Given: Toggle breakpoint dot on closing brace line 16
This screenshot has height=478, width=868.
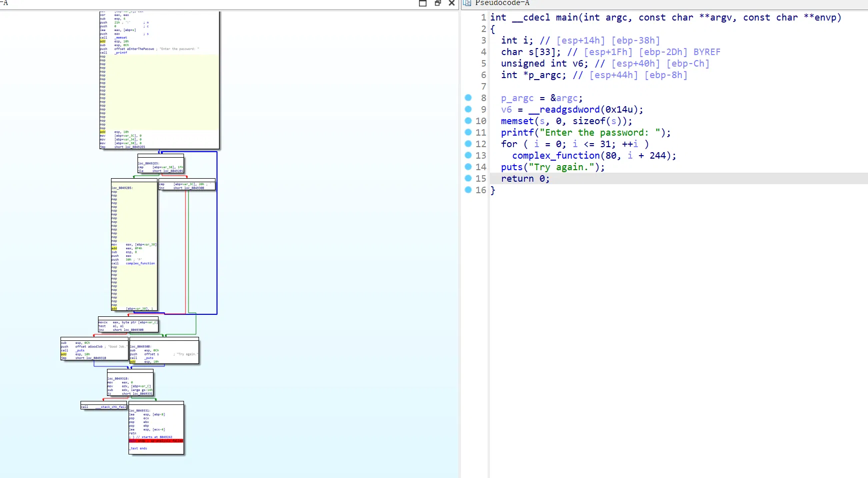Looking at the screenshot, I should 468,190.
